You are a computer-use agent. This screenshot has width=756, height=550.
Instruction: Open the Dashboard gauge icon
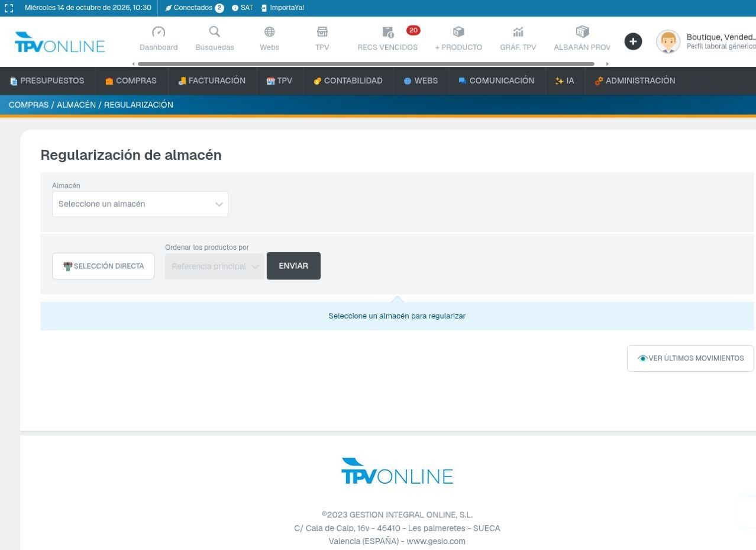pyautogui.click(x=159, y=32)
